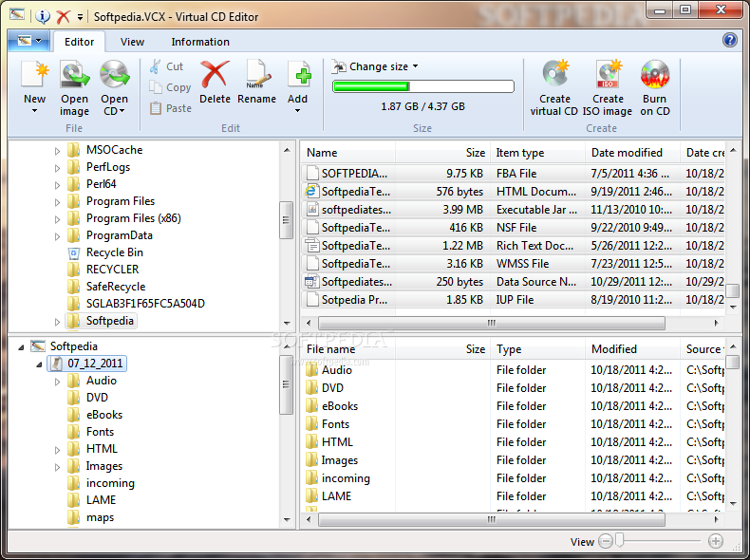Sort upper list by Name column

tap(347, 153)
